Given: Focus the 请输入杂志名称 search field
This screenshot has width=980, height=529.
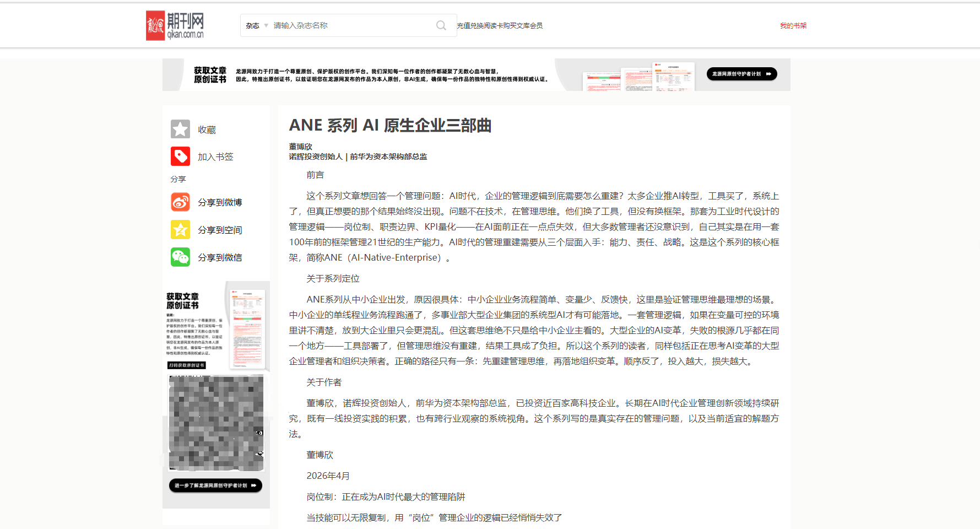Looking at the screenshot, I should pos(353,25).
